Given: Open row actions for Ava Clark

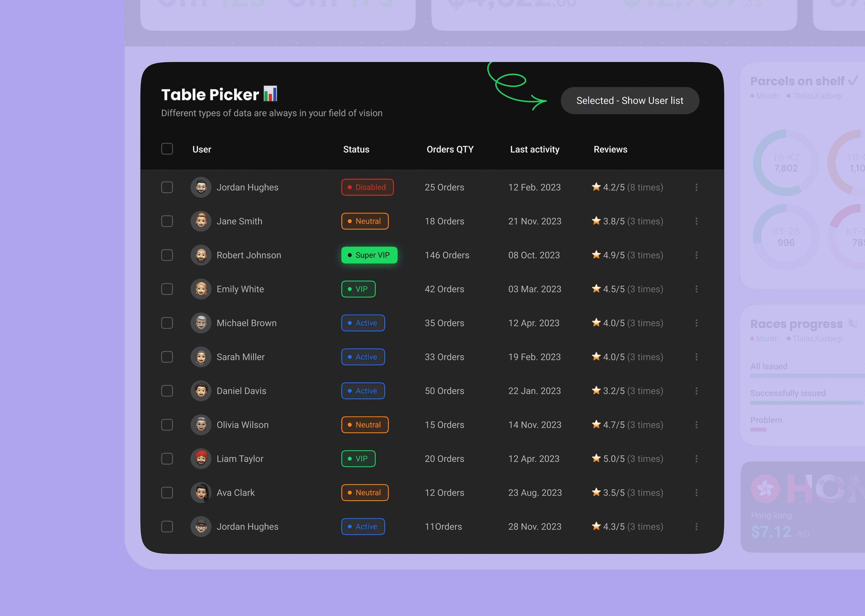Looking at the screenshot, I should point(696,493).
